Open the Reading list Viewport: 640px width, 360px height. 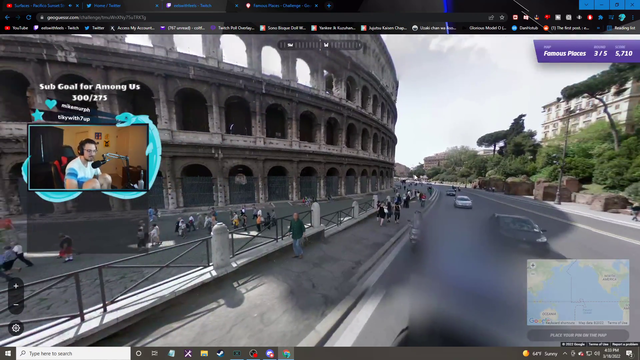click(x=621, y=28)
